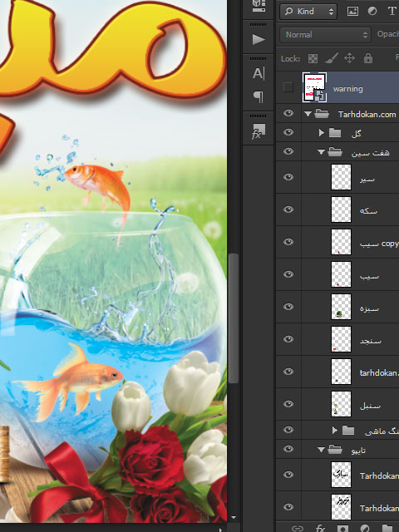The image size is (399, 532).
Task: Click the هفت سین group folder icon
Action: click(335, 152)
